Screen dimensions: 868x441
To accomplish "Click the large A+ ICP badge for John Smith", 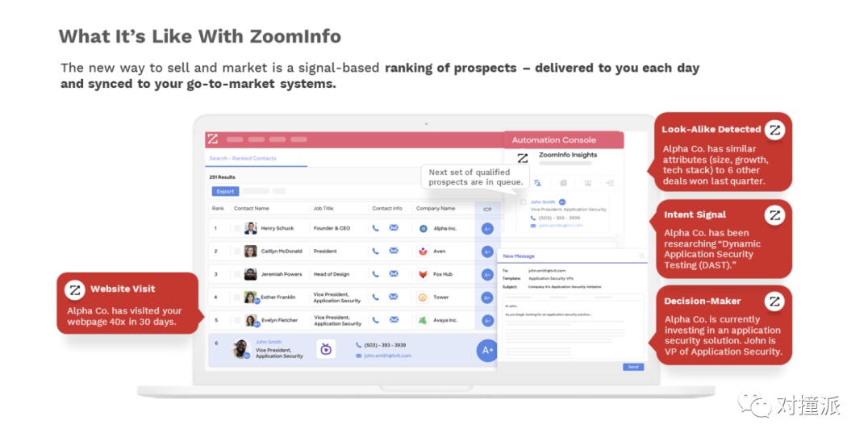I will [487, 350].
